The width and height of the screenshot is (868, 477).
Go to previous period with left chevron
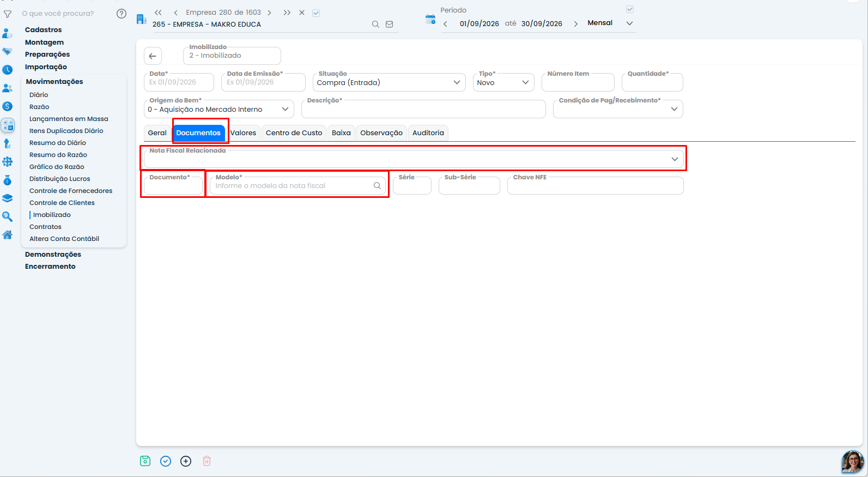click(x=445, y=24)
